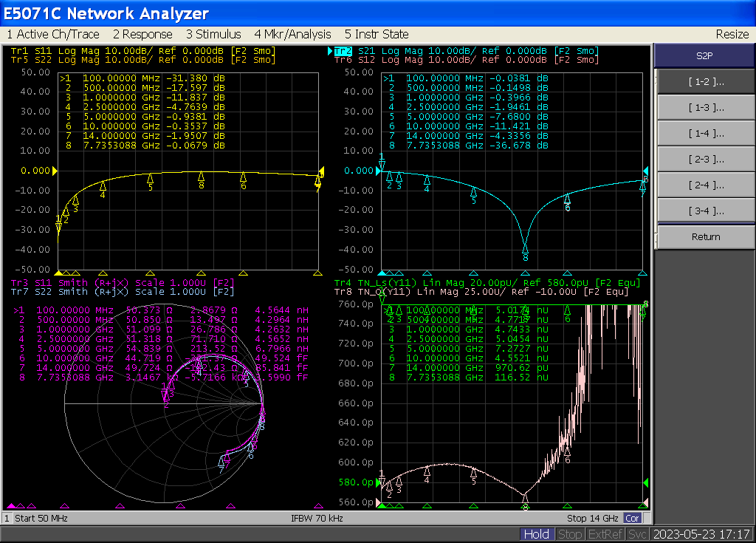This screenshot has height=543, width=756.
Task: Click the TN_Ls marker value 116.52 nU
Action: click(522, 378)
